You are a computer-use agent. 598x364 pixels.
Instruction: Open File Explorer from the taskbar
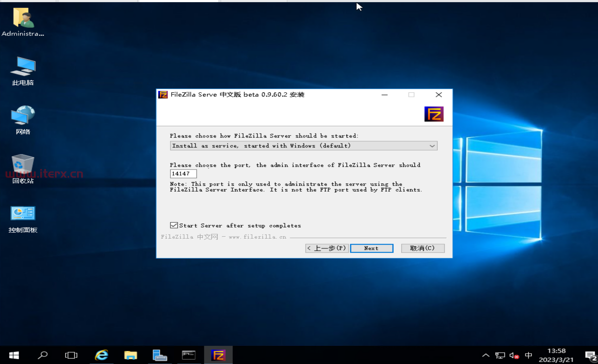click(130, 355)
